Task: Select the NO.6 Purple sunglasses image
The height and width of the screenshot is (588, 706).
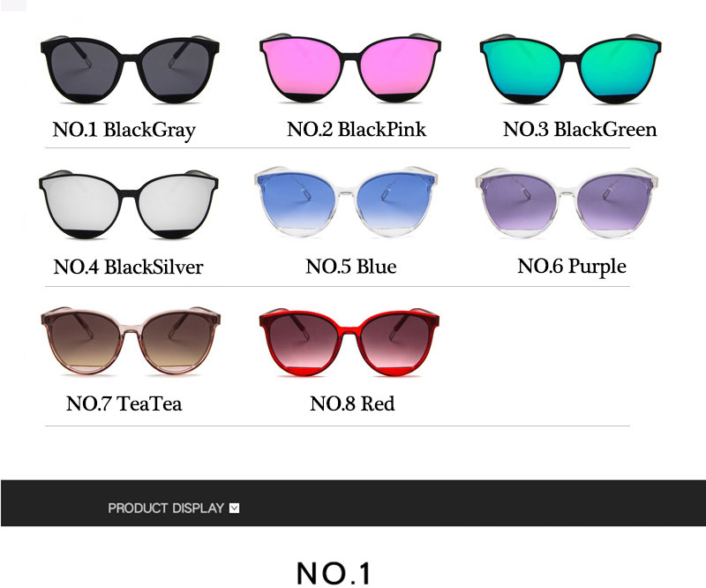Action: coord(567,202)
